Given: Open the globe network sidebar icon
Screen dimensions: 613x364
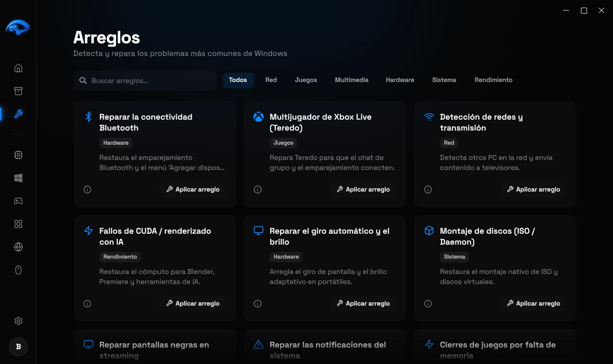Looking at the screenshot, I should click(18, 247).
